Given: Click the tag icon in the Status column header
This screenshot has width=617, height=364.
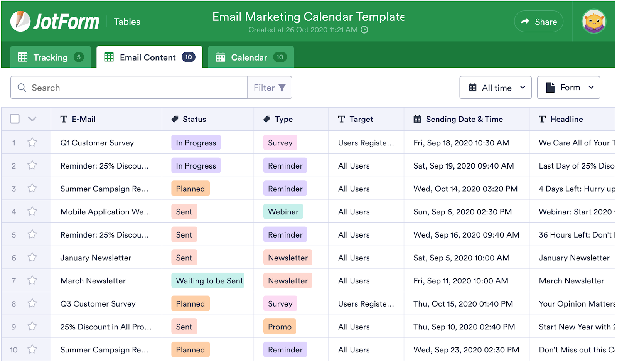Looking at the screenshot, I should (175, 119).
